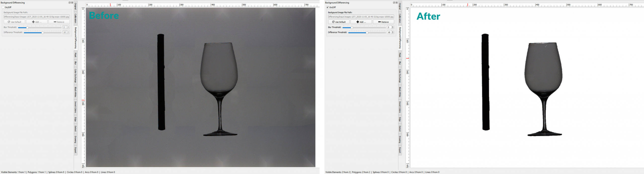Decrease Difference Threshold spinbox value in After view

pyautogui.click(x=393, y=33)
